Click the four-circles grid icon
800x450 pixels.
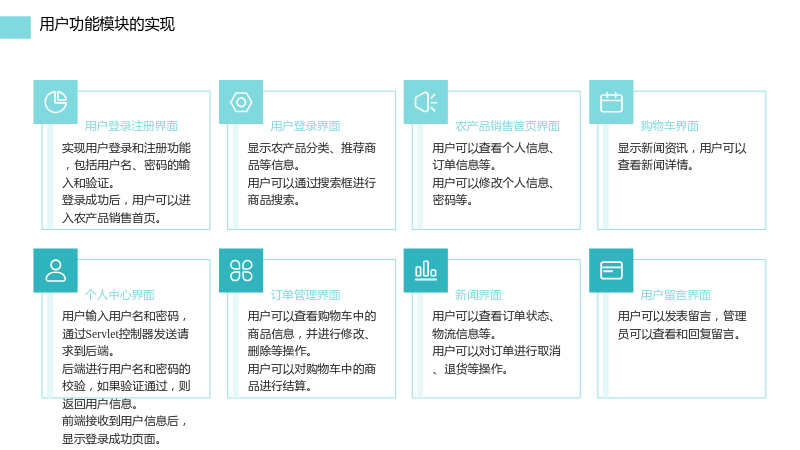coord(241,270)
